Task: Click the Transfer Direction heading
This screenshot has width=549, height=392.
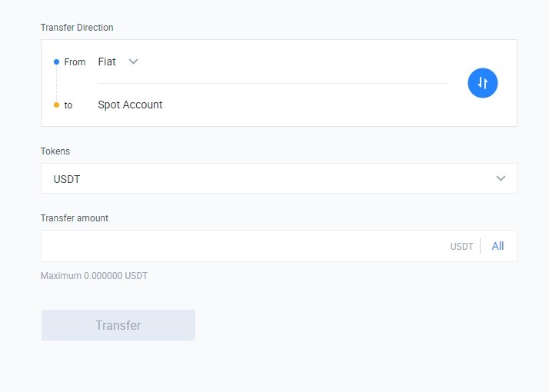Action: point(77,28)
